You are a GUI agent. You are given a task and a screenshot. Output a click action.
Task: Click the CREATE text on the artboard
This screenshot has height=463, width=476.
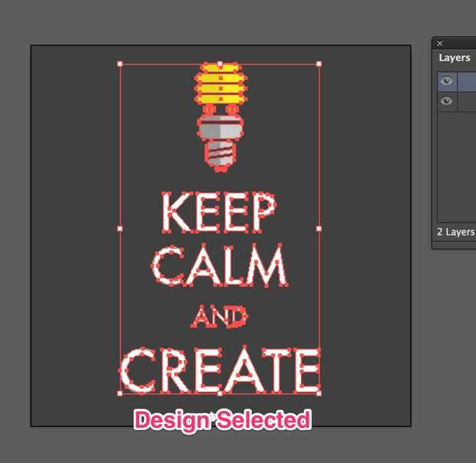pos(220,371)
